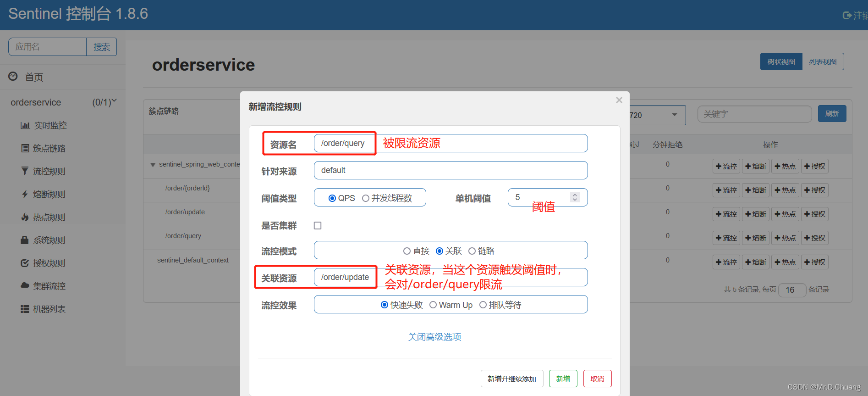Tick the 是否集群 checkbox
Screen dimensions: 868x396
318,225
